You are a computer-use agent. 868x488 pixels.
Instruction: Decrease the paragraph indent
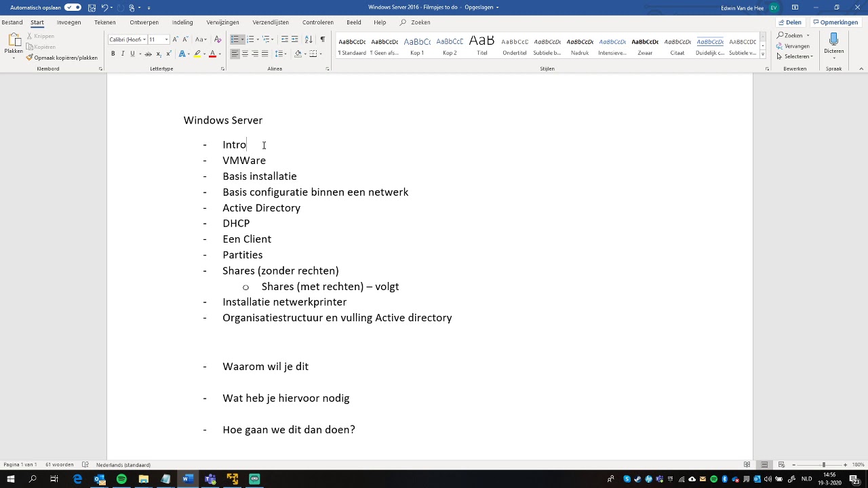[285, 39]
